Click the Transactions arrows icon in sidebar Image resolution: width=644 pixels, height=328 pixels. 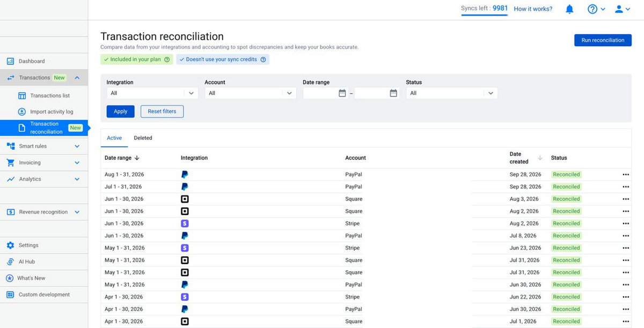[x=10, y=78]
